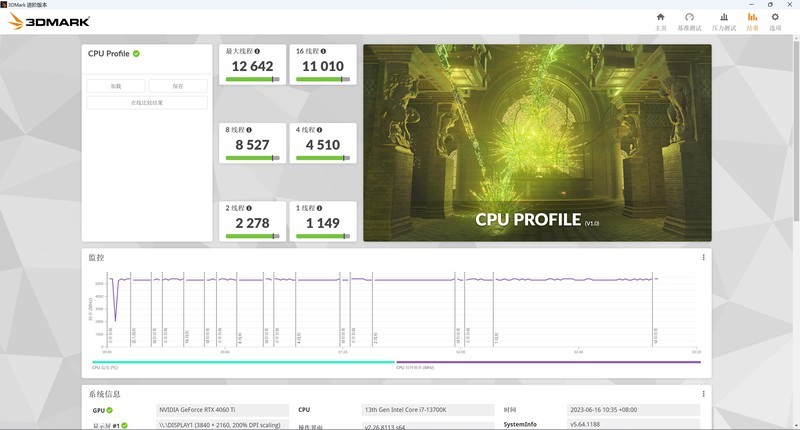This screenshot has height=430, width=800.
Task: Select the 2023-06-16 10:35 +08:00 time value
Action: (634, 410)
